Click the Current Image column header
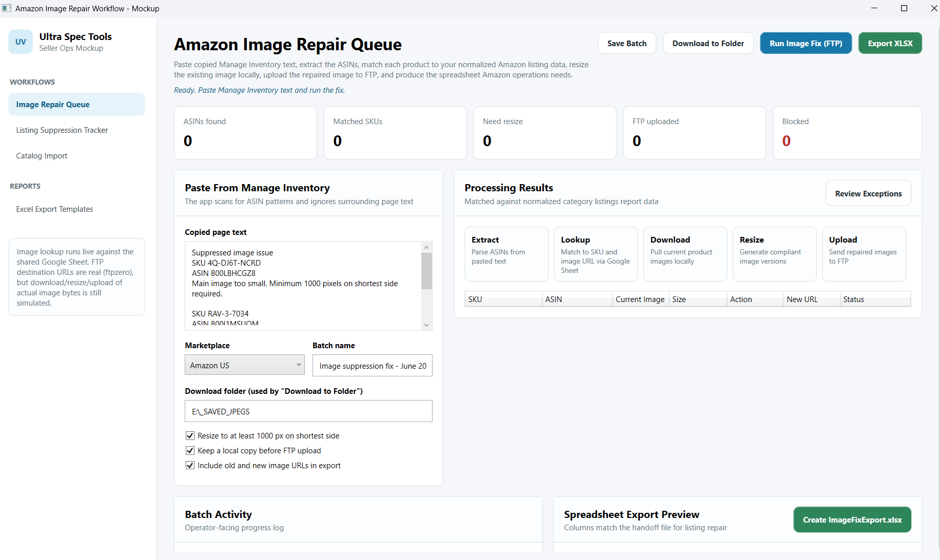This screenshot has height=560, width=940. pos(640,299)
